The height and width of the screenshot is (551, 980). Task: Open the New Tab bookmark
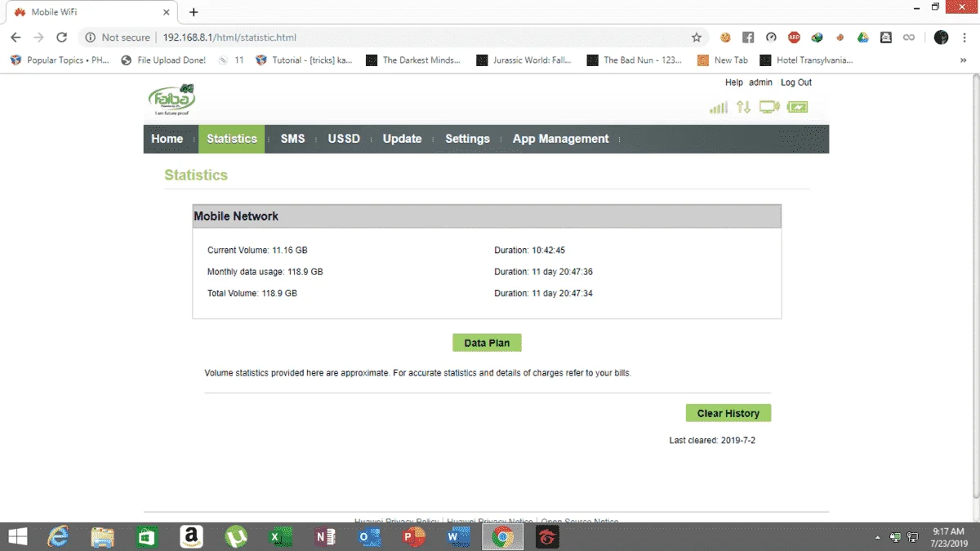723,60
